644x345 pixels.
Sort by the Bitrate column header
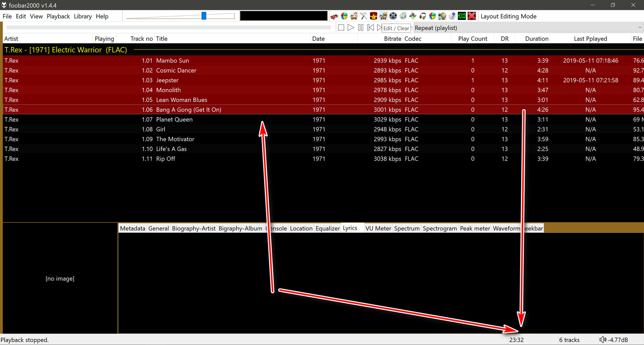click(380, 39)
